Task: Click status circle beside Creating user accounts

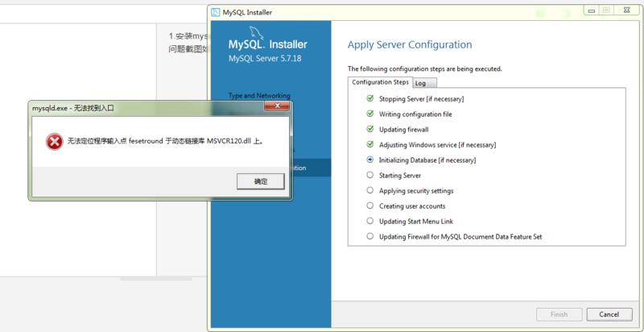Action: coord(370,205)
